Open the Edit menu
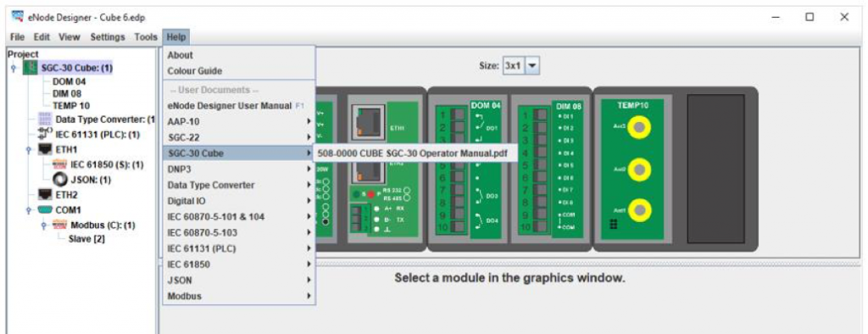The height and width of the screenshot is (334, 868). [x=42, y=37]
